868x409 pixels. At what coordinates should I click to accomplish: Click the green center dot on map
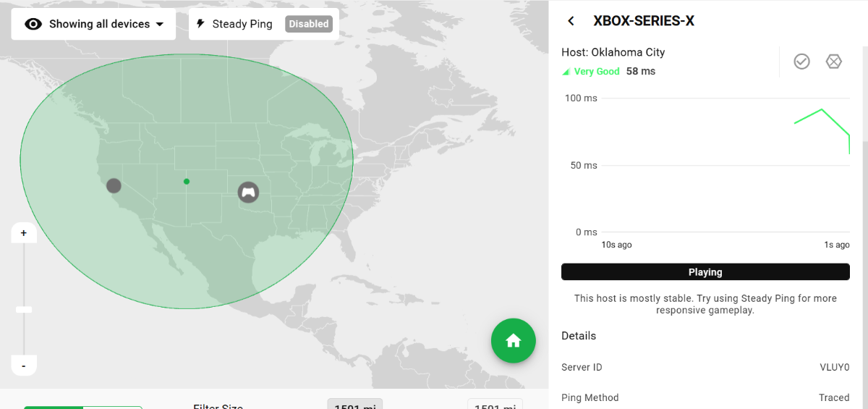pyautogui.click(x=187, y=181)
